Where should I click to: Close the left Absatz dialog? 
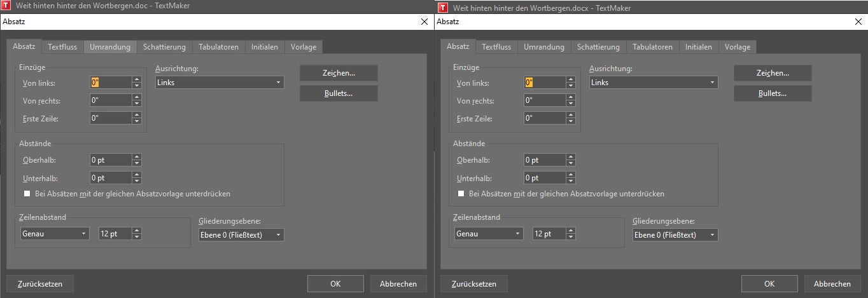pos(424,22)
